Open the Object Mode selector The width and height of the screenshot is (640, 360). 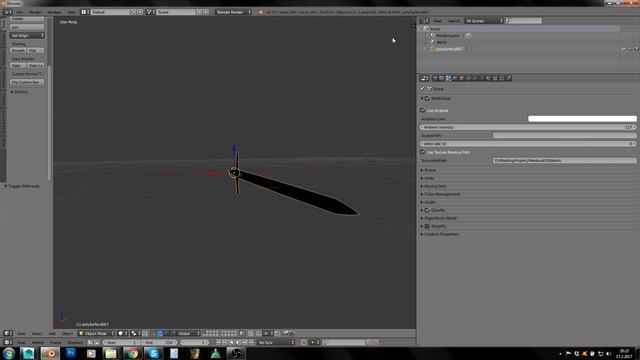click(97, 333)
